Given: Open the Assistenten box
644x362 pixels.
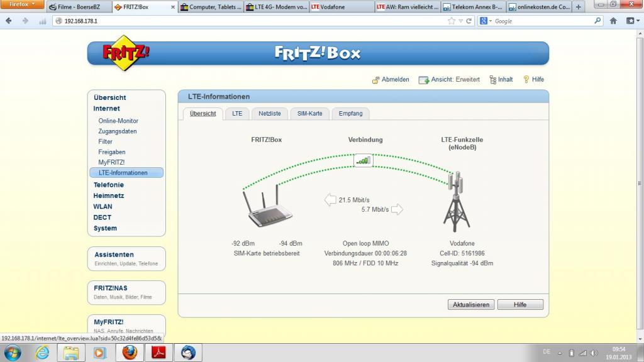Looking at the screenshot, I should (126, 258).
